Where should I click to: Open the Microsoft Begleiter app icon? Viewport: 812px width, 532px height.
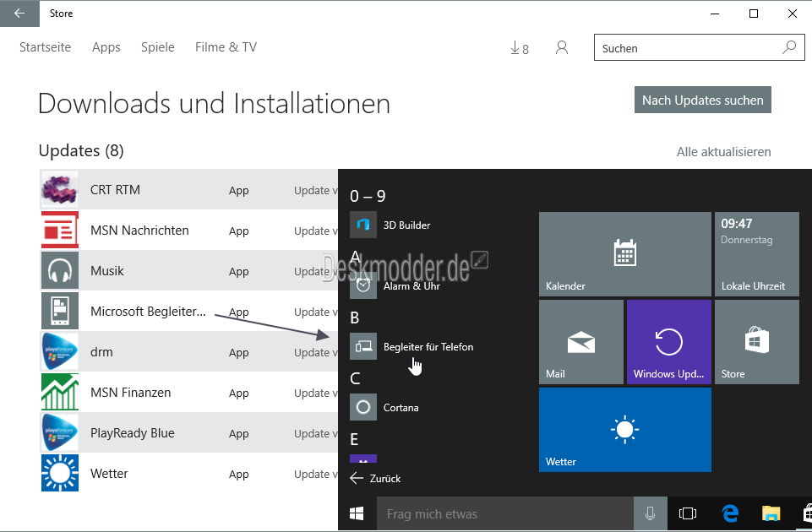(x=59, y=311)
